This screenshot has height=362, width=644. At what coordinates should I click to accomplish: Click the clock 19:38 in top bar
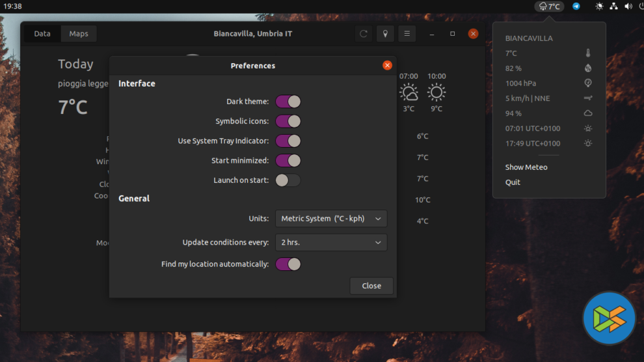pos(13,6)
